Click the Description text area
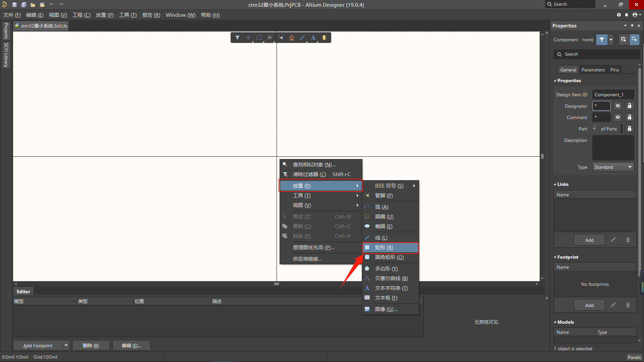 (x=613, y=148)
